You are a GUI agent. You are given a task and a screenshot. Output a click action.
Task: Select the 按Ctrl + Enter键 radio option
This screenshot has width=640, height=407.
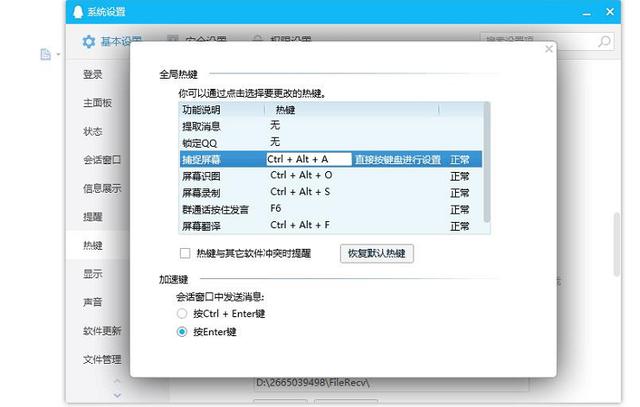click(x=182, y=313)
